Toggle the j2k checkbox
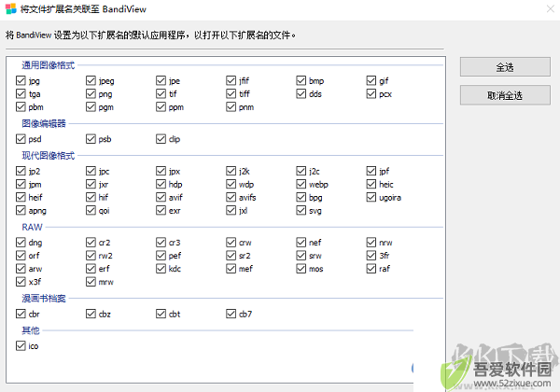This screenshot has width=560, height=392. coord(231,171)
